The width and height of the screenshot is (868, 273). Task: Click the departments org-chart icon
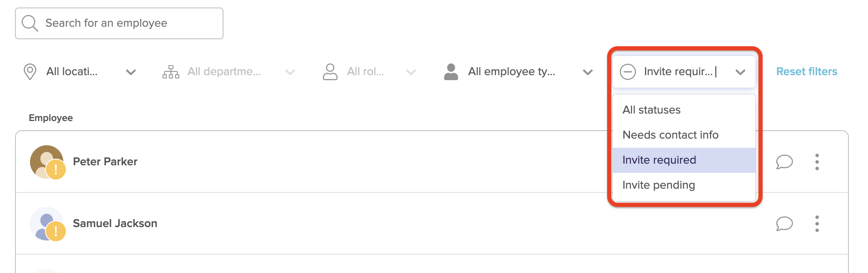171,71
